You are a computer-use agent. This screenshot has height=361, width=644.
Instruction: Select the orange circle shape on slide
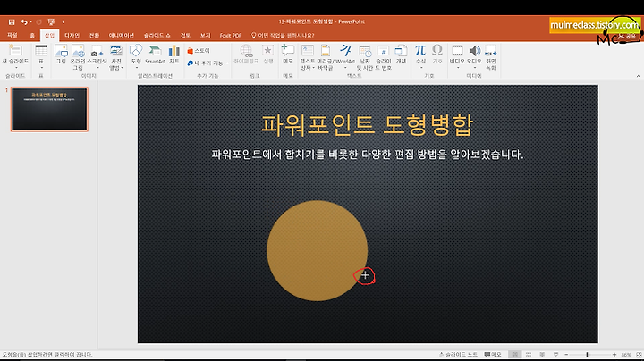click(317, 251)
